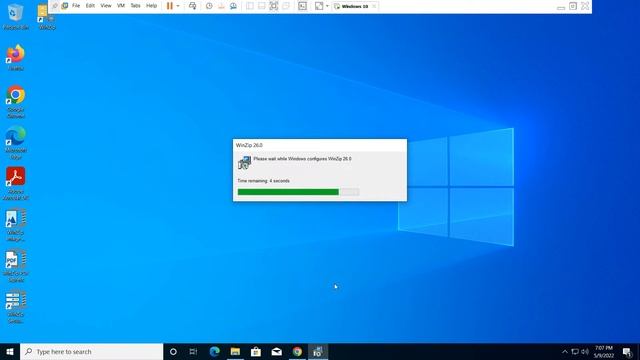Select the Google Chrome desktop shortcut
The width and height of the screenshot is (640, 360).
pos(16,102)
